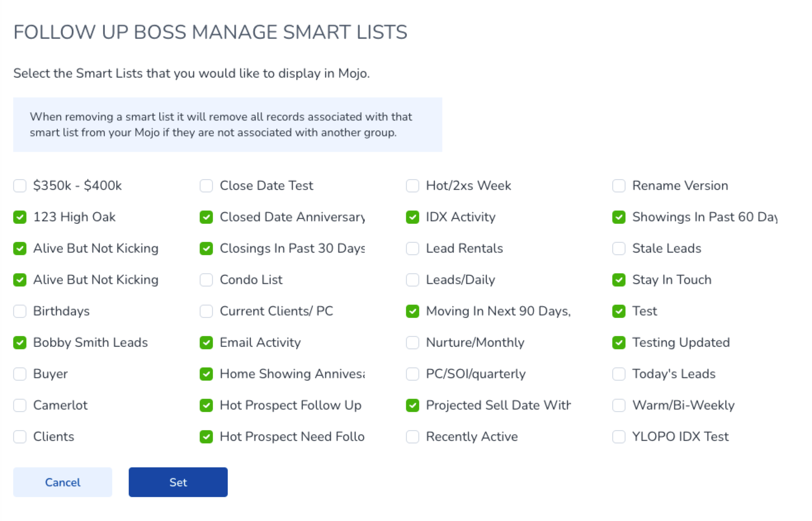Check the Today's Leads box
The width and height of the screenshot is (812, 521).
619,374
